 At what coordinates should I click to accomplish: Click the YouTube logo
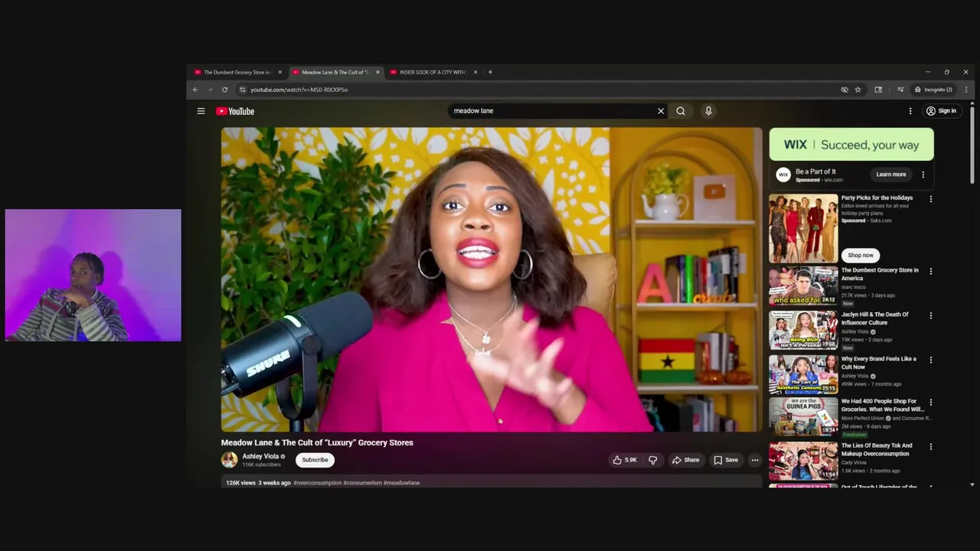pyautogui.click(x=235, y=111)
